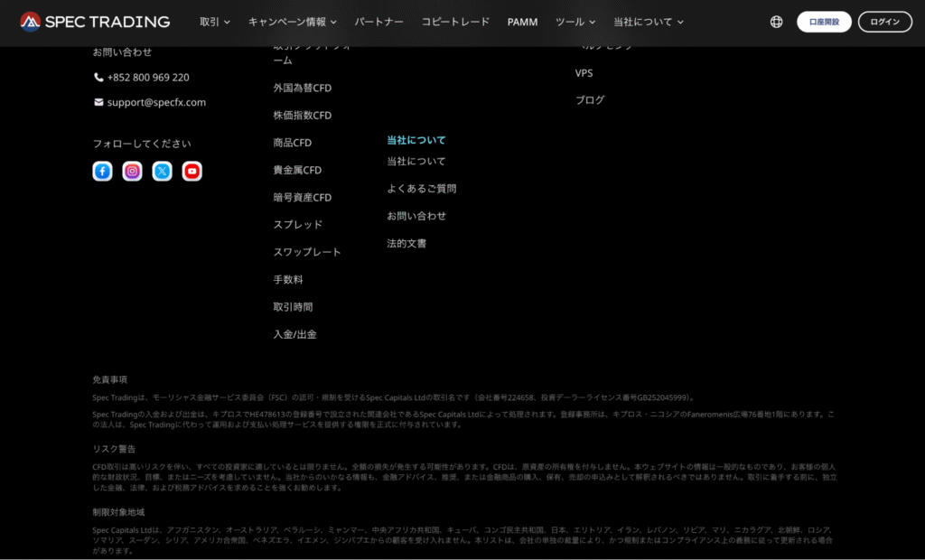Open the 外国為替CFD footer link
925x560 pixels.
[x=302, y=88]
